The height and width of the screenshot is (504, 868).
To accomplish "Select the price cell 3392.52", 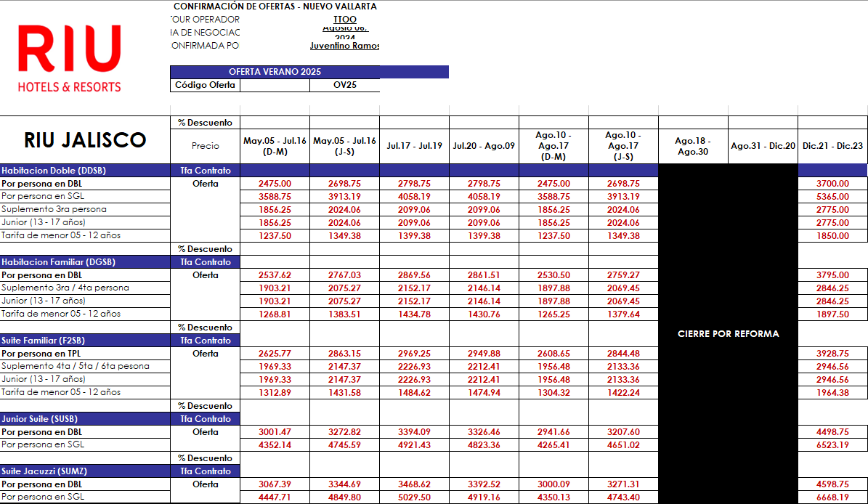I will click(x=484, y=484).
